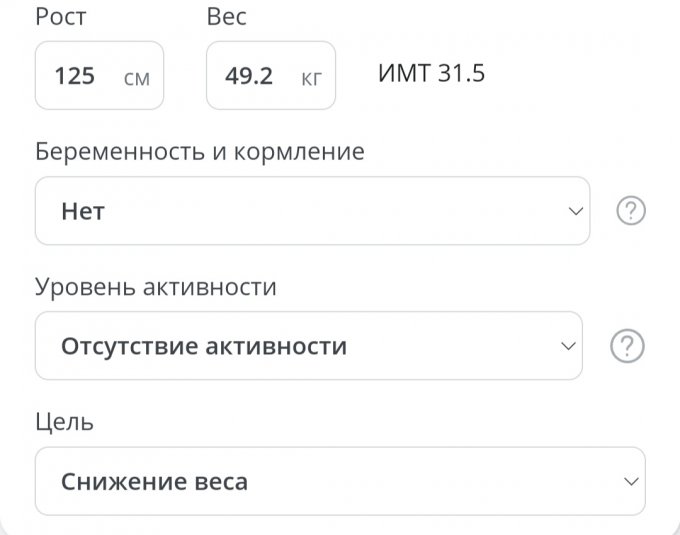Click the "см" unit in height field
Screen dimensions: 680x535
137,77
